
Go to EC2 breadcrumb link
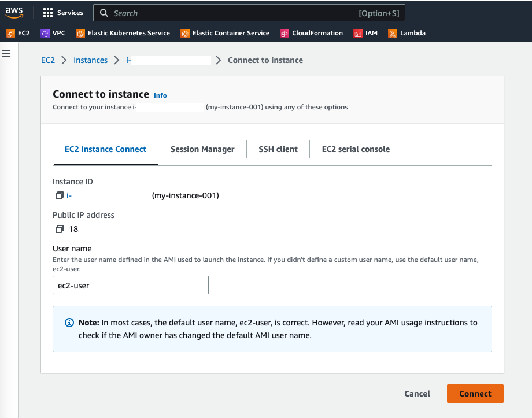coord(48,60)
